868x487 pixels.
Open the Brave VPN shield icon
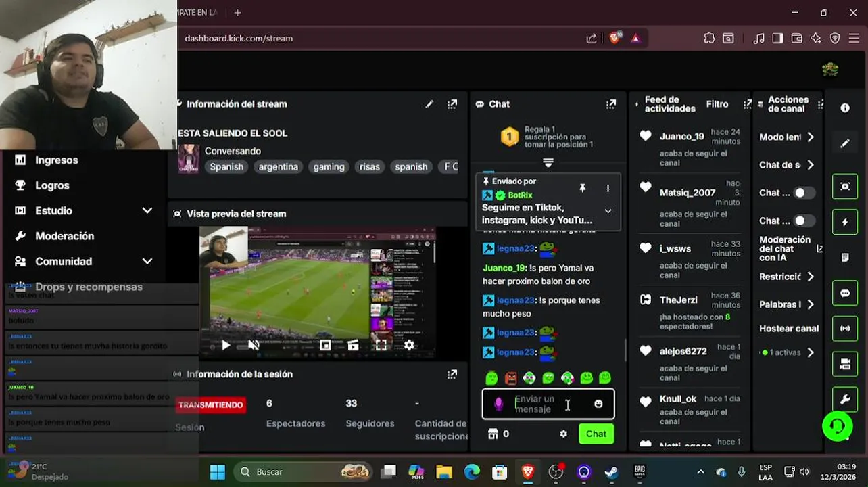click(835, 39)
